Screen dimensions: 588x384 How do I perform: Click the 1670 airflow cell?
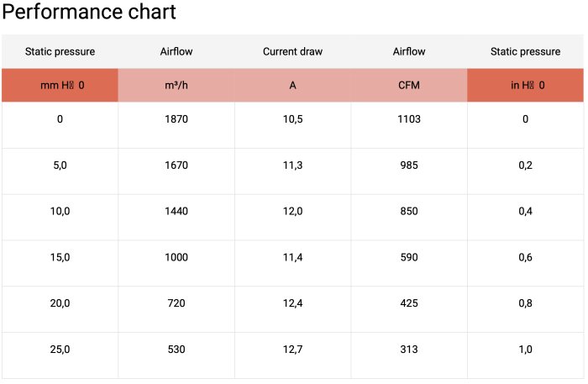[176, 166]
